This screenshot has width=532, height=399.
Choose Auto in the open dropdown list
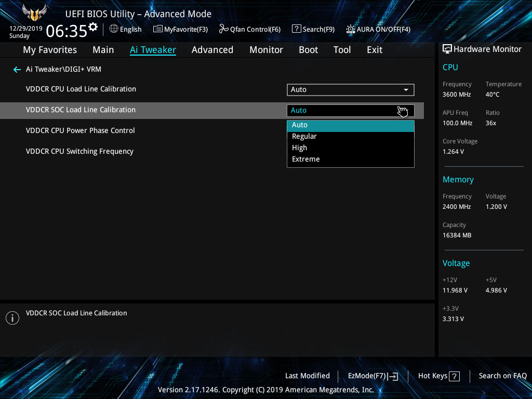pos(351,125)
